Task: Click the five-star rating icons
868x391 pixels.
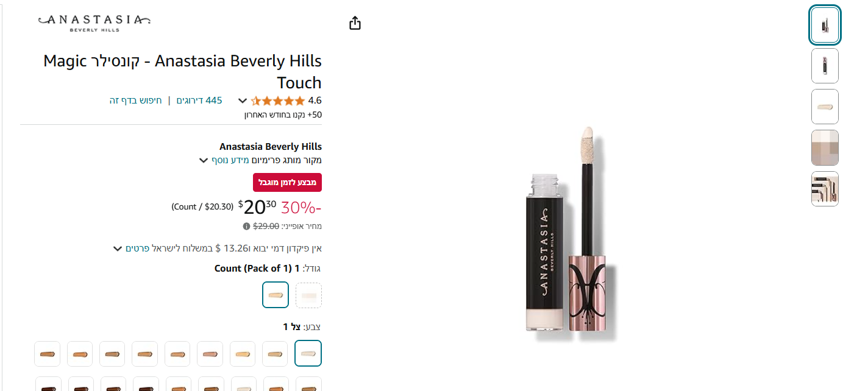Action: [x=277, y=100]
